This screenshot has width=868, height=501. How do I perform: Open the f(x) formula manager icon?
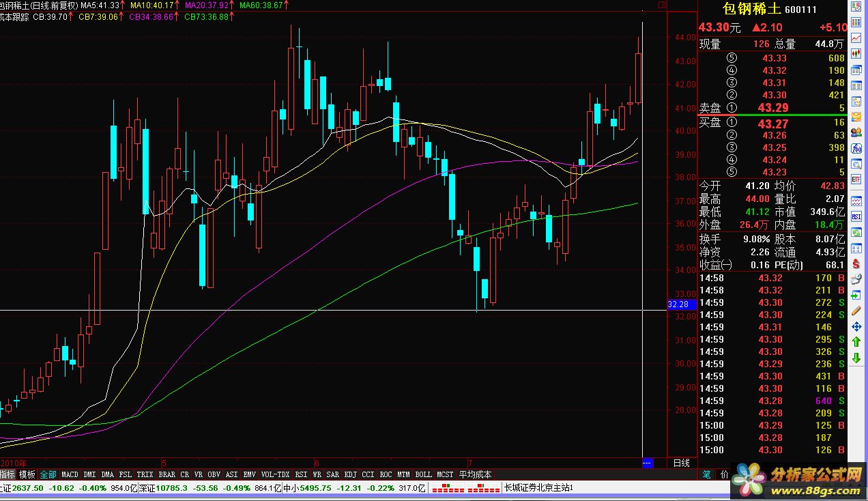coord(856,149)
